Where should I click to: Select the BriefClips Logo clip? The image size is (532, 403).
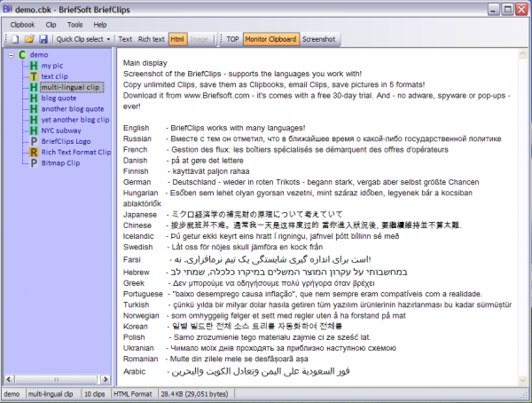[66, 141]
